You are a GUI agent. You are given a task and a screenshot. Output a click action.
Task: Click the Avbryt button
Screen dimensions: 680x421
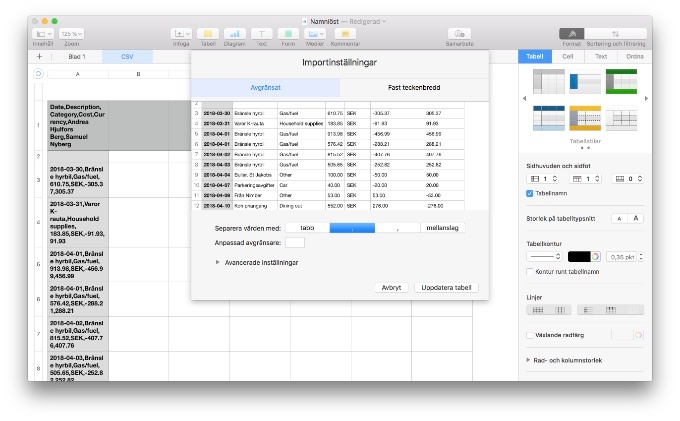pos(391,287)
